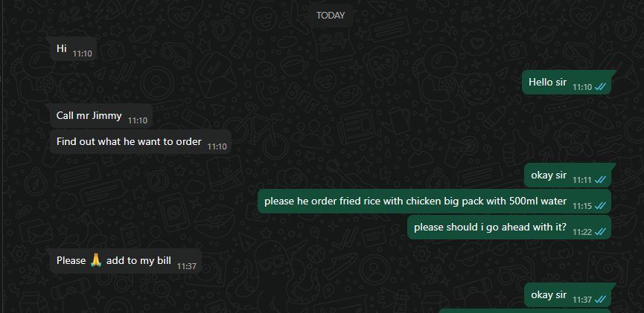Click the 11:10 timestamp on "Hi" message
The width and height of the screenshot is (644, 313).
coord(82,54)
